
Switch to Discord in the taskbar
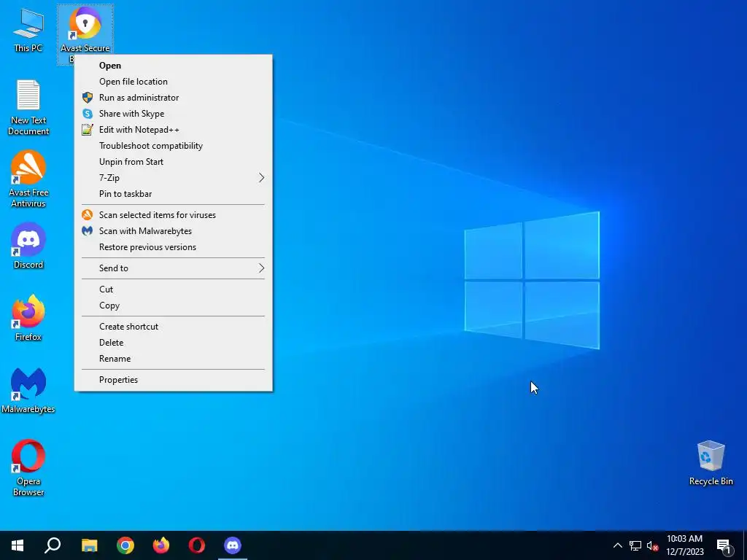point(233,545)
